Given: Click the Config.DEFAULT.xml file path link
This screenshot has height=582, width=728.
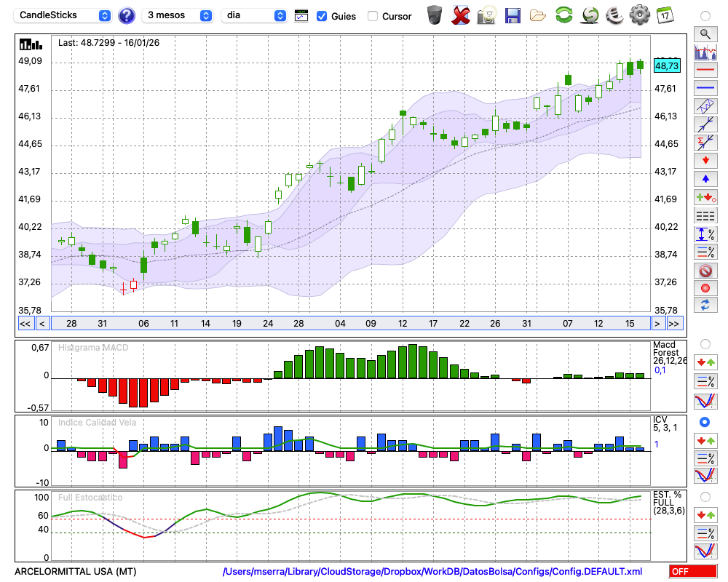Looking at the screenshot, I should pyautogui.click(x=432, y=572).
